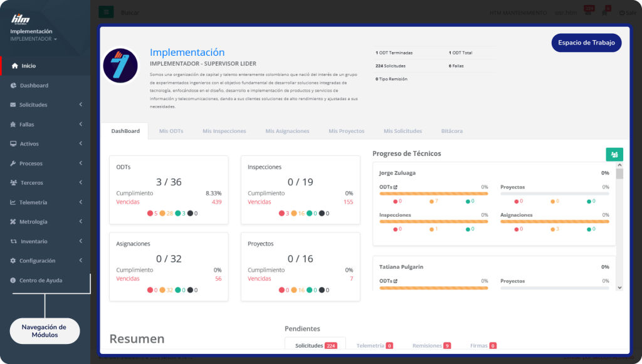Viewport: 642px width, 364px height.
Task: Open Centro de Ayuda from sidebar
Action: pos(40,280)
